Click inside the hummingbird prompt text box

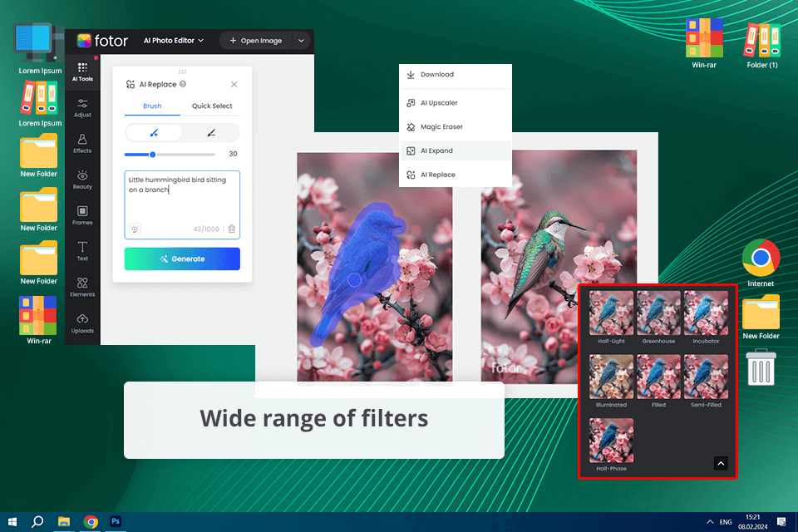click(182, 204)
